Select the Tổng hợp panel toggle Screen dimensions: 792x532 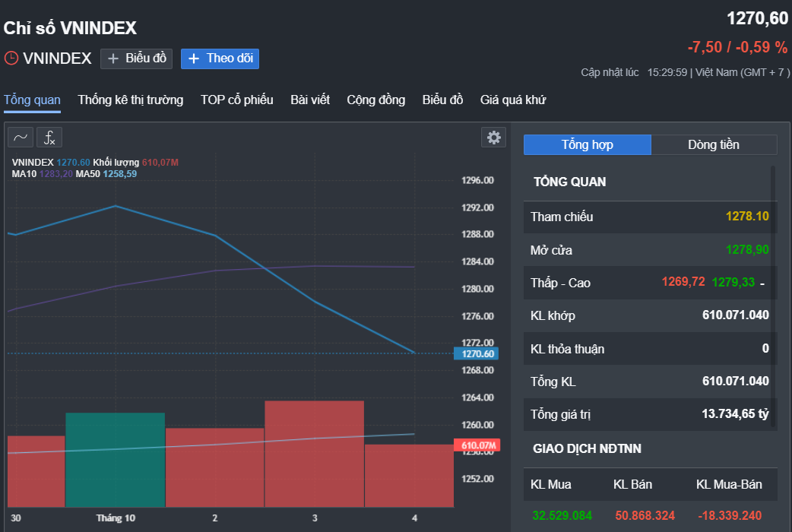[588, 144]
